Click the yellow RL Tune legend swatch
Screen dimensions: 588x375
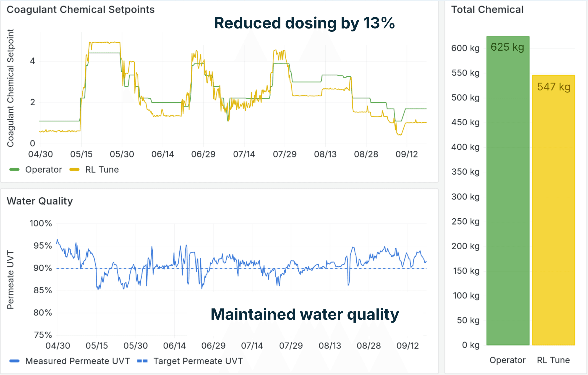[x=74, y=170]
